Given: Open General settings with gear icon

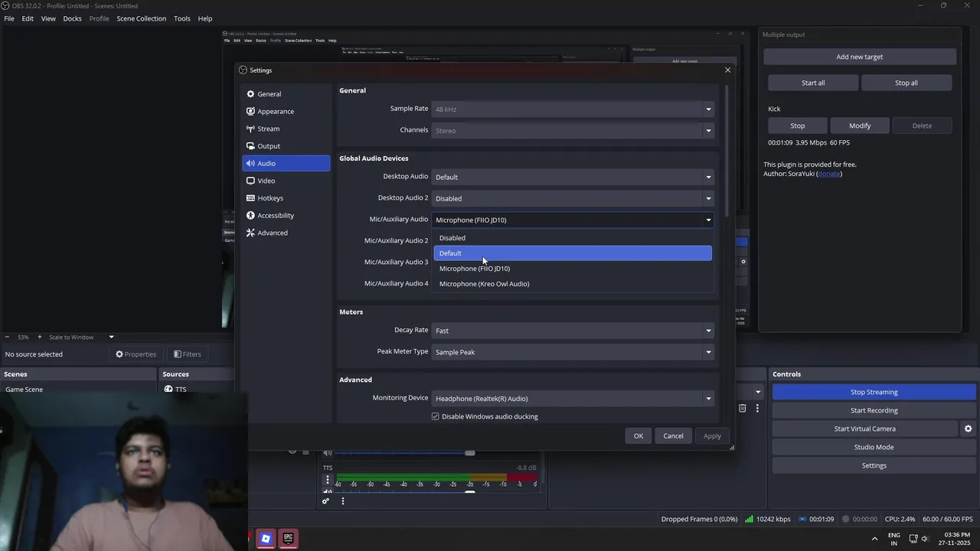Looking at the screenshot, I should tap(286, 94).
